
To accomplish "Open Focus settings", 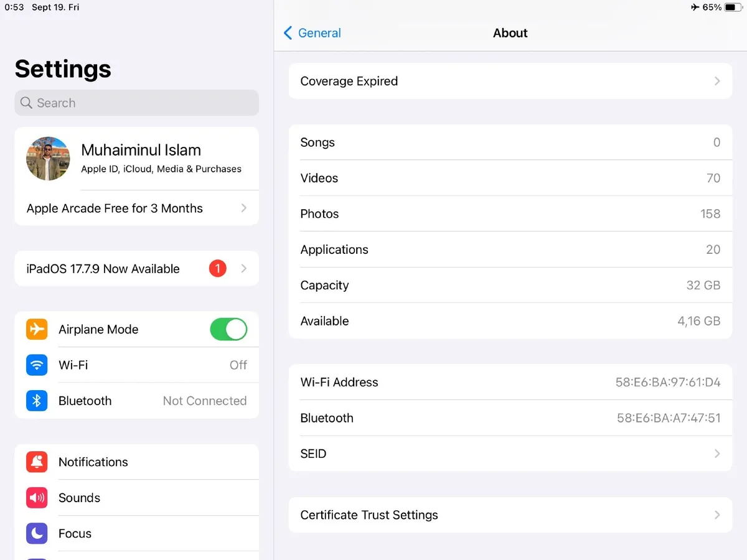I will point(136,533).
